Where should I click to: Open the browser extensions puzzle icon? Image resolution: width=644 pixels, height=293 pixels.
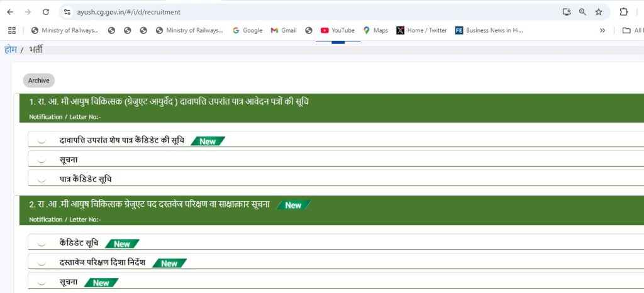pyautogui.click(x=624, y=12)
